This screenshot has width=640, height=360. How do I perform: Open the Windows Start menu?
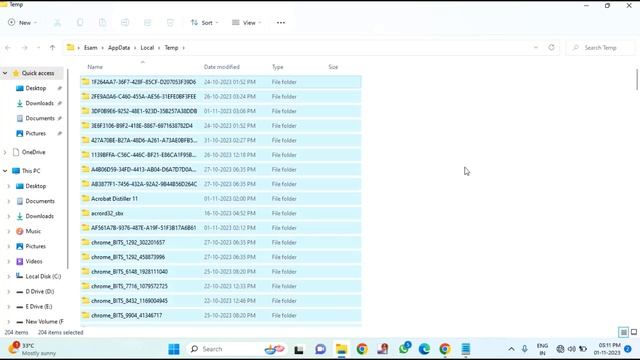(x=174, y=349)
